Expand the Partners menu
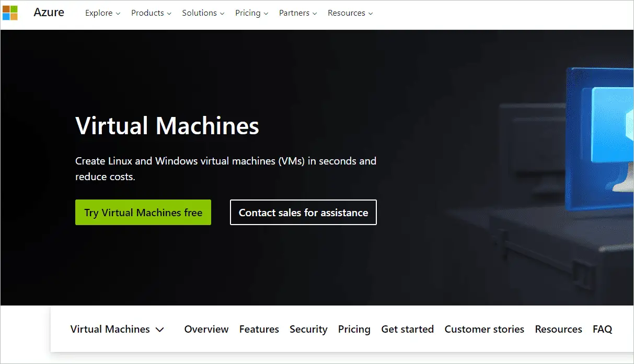634x364 pixels. point(298,13)
